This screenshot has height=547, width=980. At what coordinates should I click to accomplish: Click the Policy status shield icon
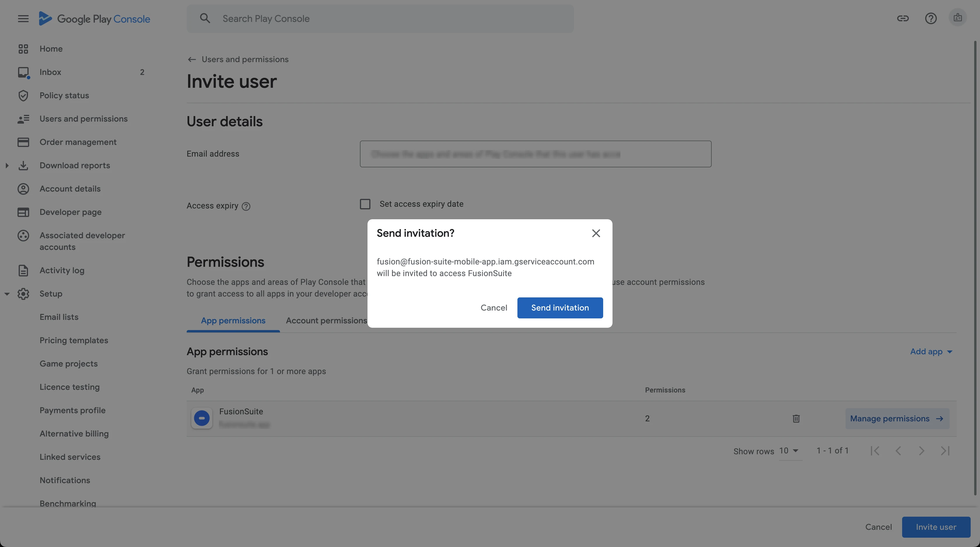point(23,95)
